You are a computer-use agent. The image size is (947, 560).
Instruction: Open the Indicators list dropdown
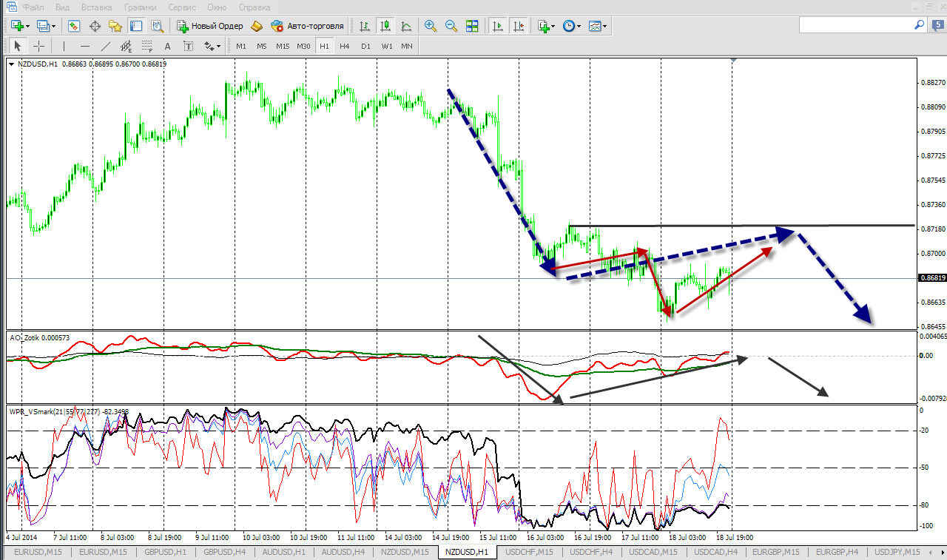click(547, 26)
